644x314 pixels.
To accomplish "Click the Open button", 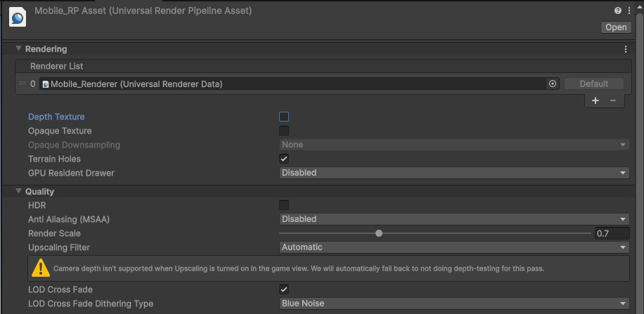I will point(616,27).
